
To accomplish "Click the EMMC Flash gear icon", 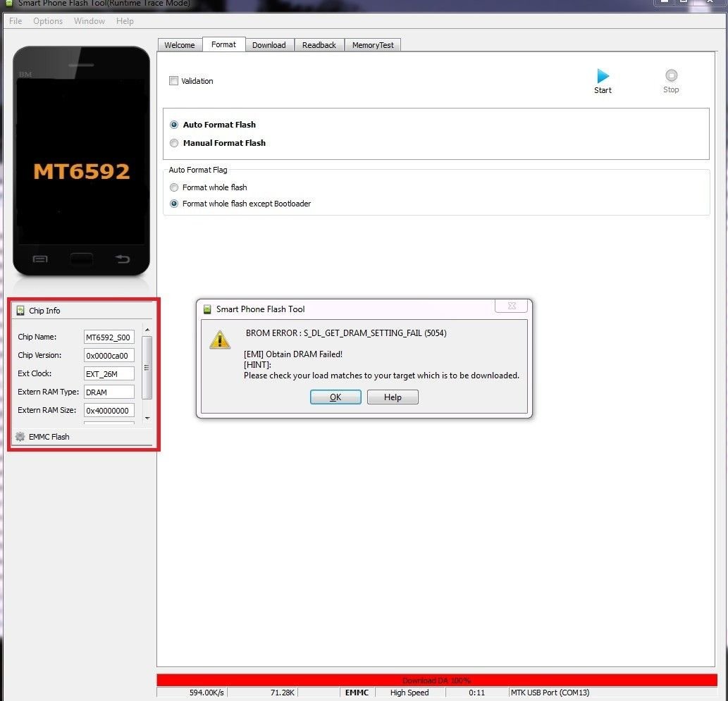I will (x=20, y=436).
